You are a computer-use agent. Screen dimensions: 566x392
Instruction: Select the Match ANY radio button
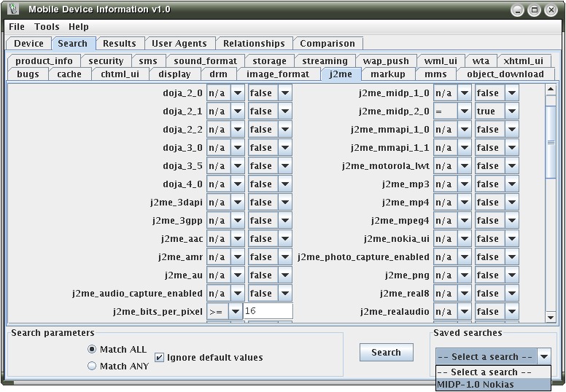pyautogui.click(x=92, y=366)
